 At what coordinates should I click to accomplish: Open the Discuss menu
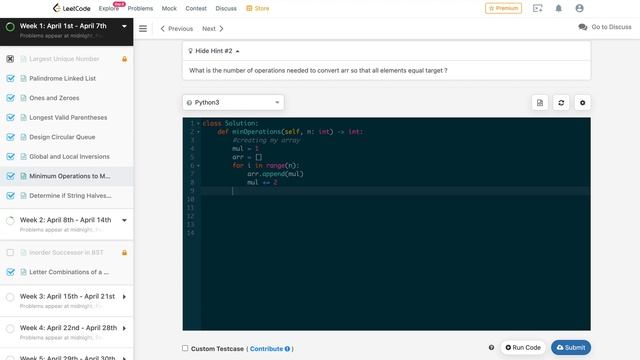coord(226,8)
